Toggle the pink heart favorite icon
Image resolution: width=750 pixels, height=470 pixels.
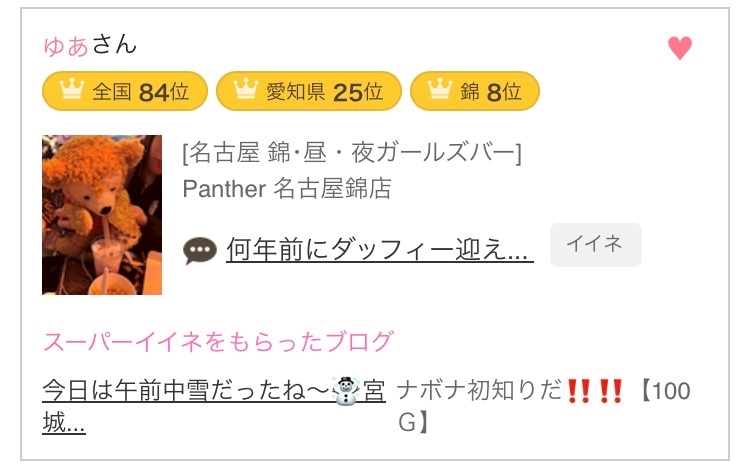pyautogui.click(x=680, y=48)
